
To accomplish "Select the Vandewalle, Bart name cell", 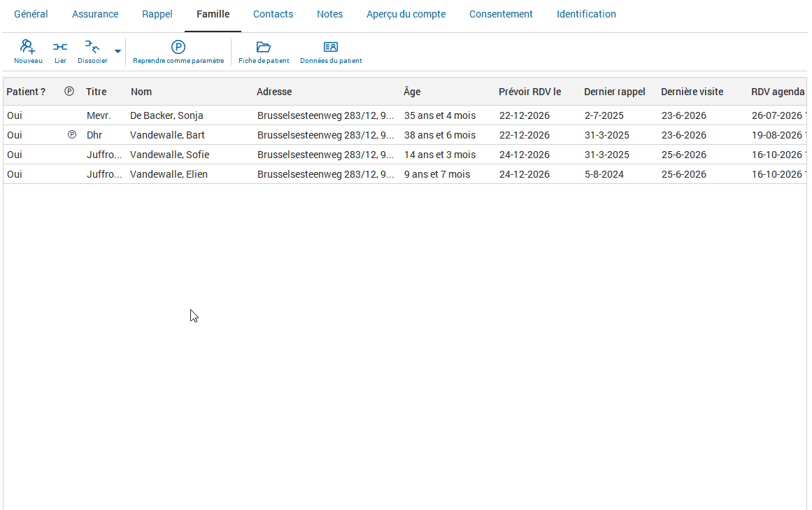I will click(167, 135).
